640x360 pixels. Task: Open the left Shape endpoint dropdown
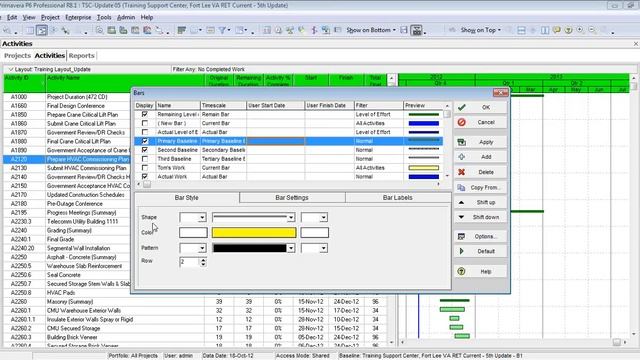(x=202, y=218)
